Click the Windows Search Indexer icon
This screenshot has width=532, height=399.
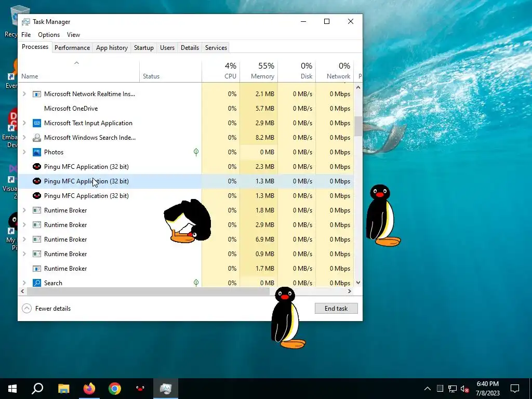[x=37, y=137]
